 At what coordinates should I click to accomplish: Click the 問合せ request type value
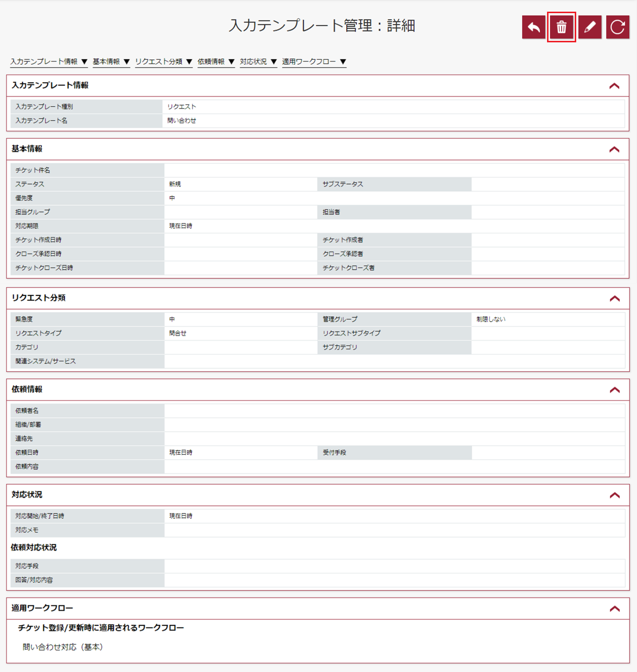tap(177, 333)
